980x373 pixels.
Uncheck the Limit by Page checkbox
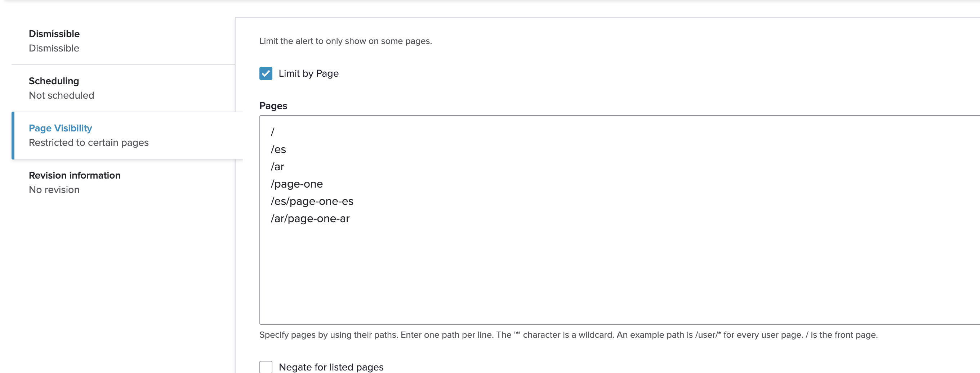point(266,73)
